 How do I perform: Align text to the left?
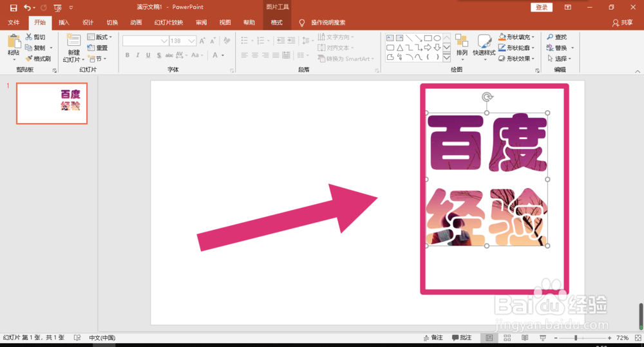[x=244, y=55]
